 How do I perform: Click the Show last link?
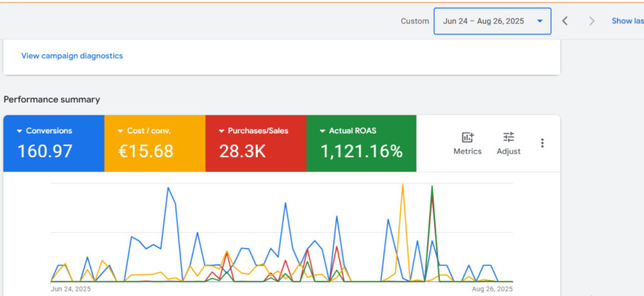click(x=627, y=21)
